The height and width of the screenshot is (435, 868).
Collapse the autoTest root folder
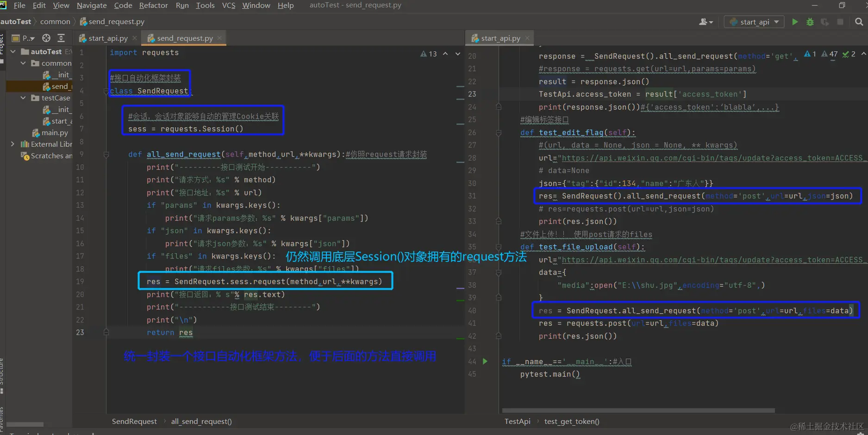pos(13,51)
